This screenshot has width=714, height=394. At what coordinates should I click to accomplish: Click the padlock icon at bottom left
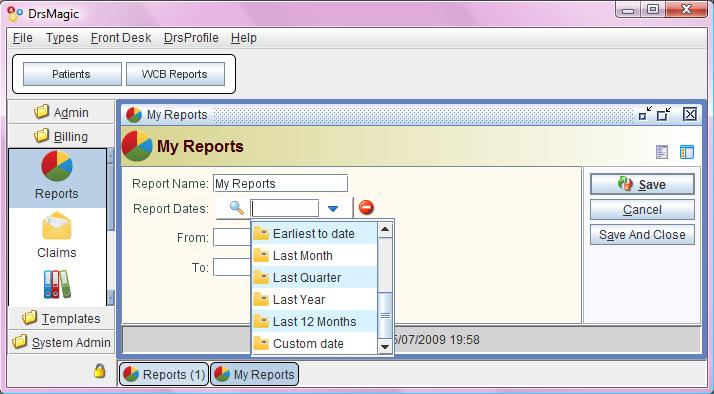click(99, 371)
